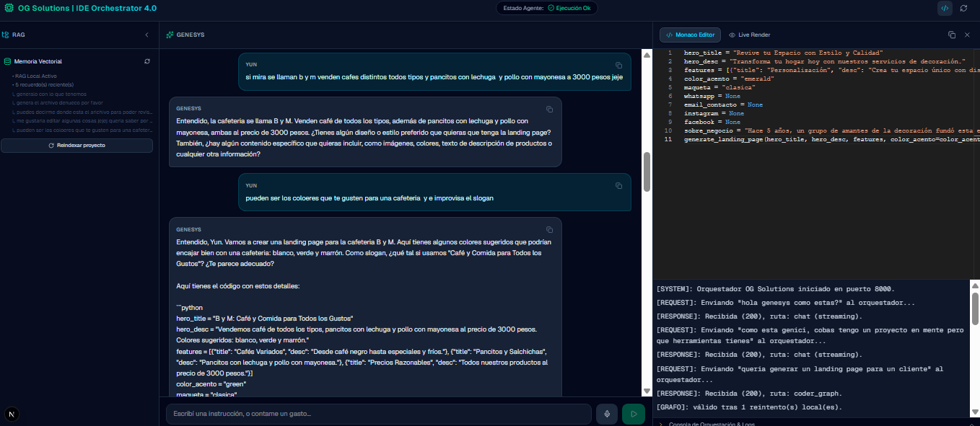
Task: Click the Estado Agente status badge
Action: pyautogui.click(x=547, y=8)
